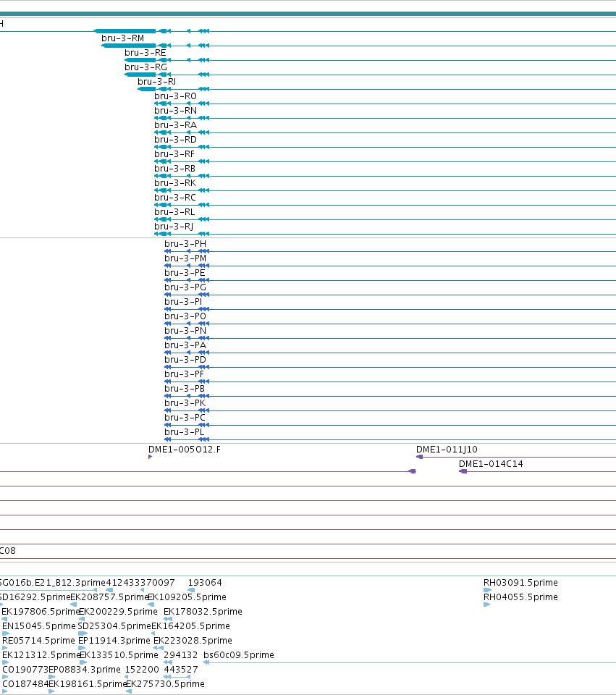Viewport: 616px width, 695px height.
Task: Click the bru-3-RG transcript label
Action: (145, 67)
